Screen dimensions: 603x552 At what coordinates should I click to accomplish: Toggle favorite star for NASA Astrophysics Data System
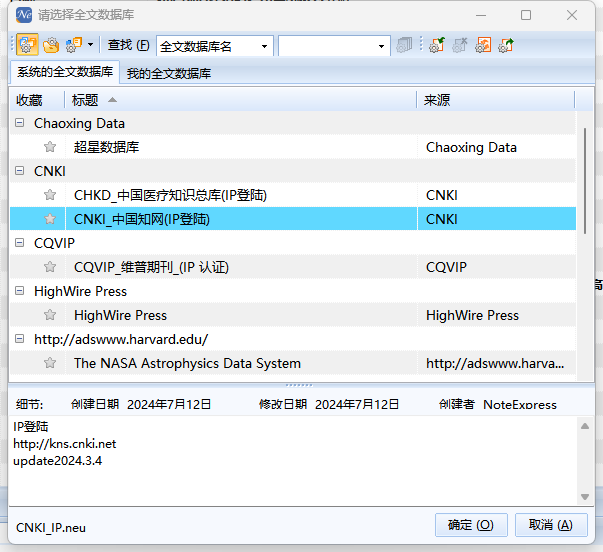pyautogui.click(x=50, y=363)
